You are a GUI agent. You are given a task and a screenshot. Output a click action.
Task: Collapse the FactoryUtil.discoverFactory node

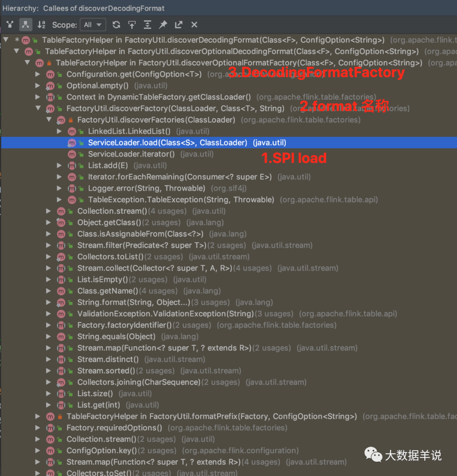pos(38,108)
